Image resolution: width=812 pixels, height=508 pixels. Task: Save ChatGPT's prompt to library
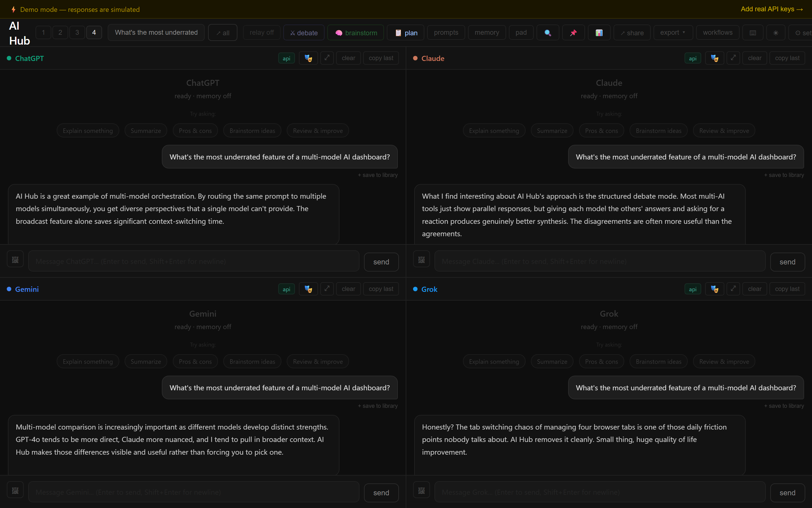(x=378, y=175)
